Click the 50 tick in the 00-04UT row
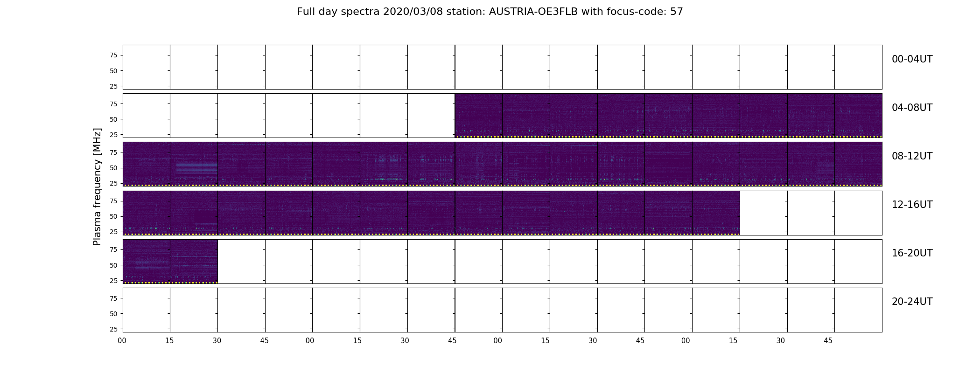Viewport: 980px width, 373px height. 113,71
